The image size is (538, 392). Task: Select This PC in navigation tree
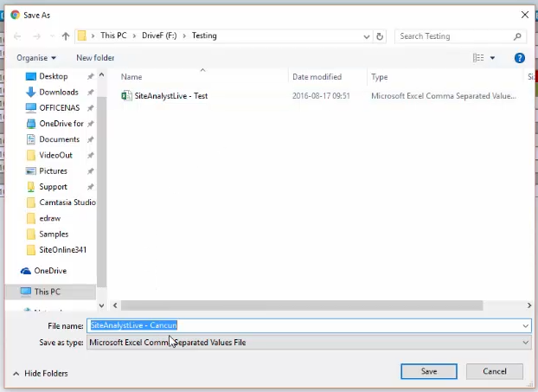[47, 292]
